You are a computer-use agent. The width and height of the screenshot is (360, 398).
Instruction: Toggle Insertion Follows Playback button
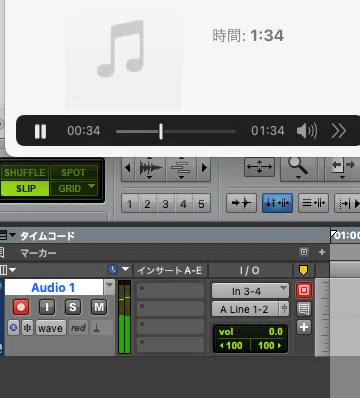[x=348, y=203]
